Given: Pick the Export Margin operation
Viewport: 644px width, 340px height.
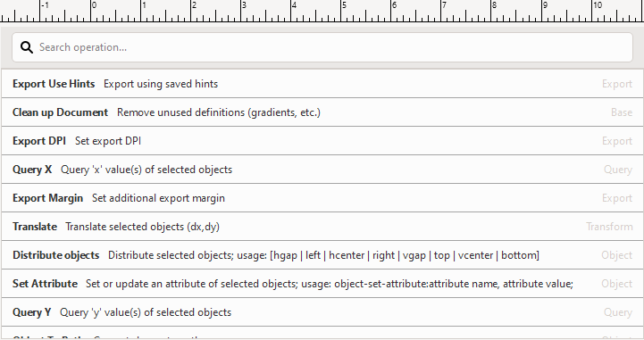Looking at the screenshot, I should (322, 198).
